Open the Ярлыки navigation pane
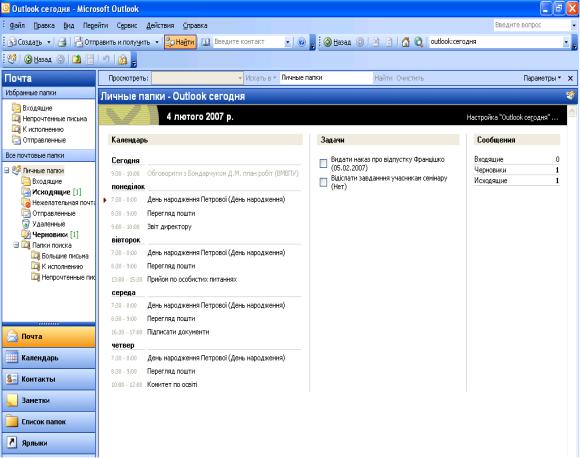This screenshot has height=458, width=580. point(49,443)
